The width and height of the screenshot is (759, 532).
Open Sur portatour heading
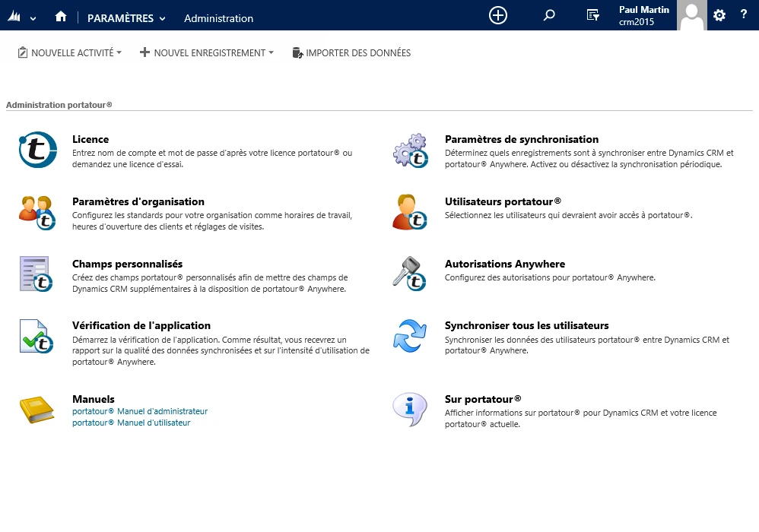[x=483, y=399]
